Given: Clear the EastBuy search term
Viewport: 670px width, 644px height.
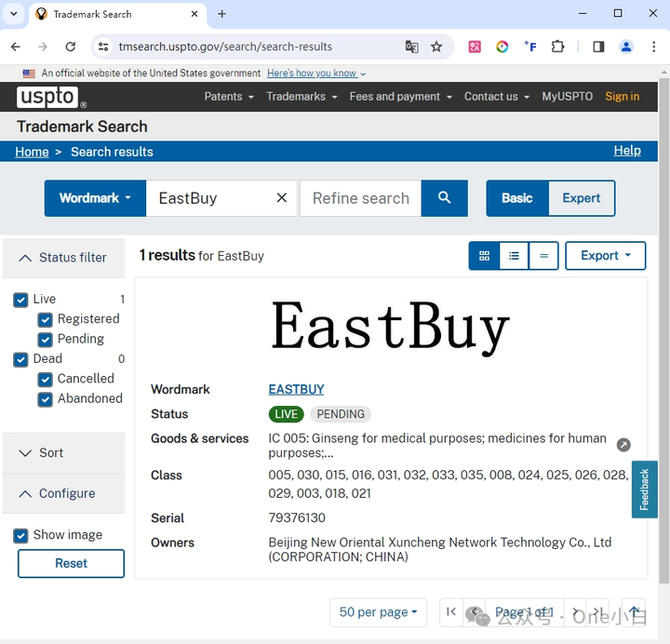Looking at the screenshot, I should point(282,198).
